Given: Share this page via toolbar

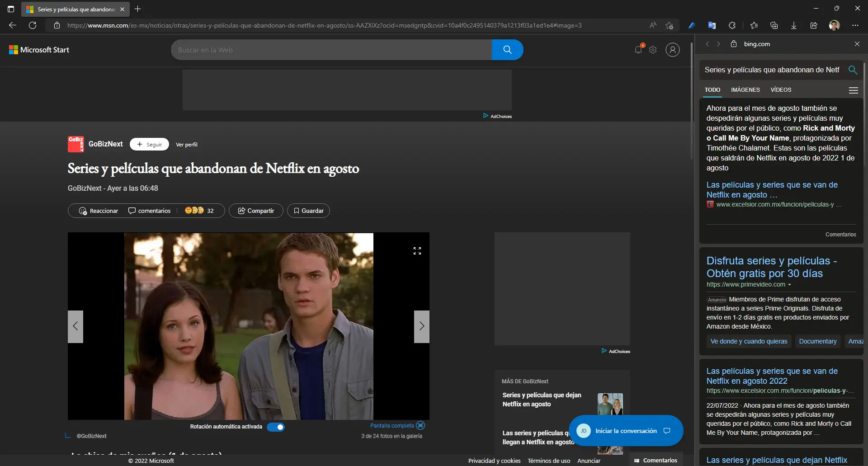Looking at the screenshot, I should pos(814,25).
